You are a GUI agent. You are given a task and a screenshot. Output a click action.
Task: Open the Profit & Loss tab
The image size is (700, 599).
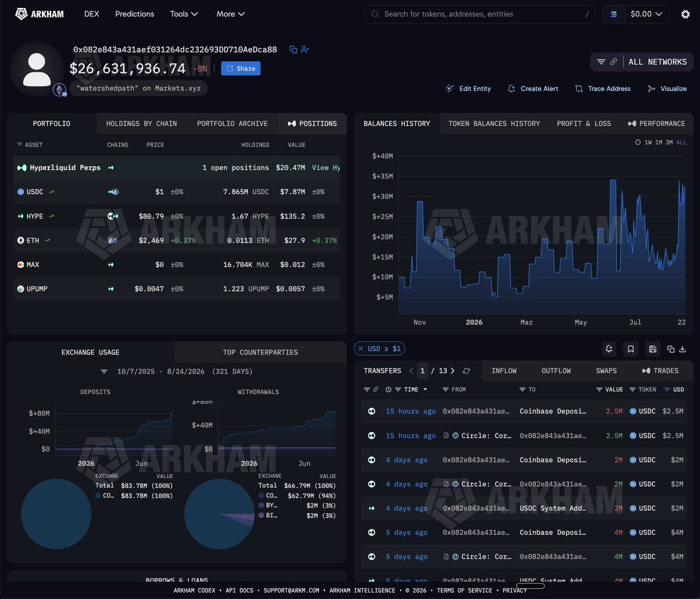click(584, 124)
